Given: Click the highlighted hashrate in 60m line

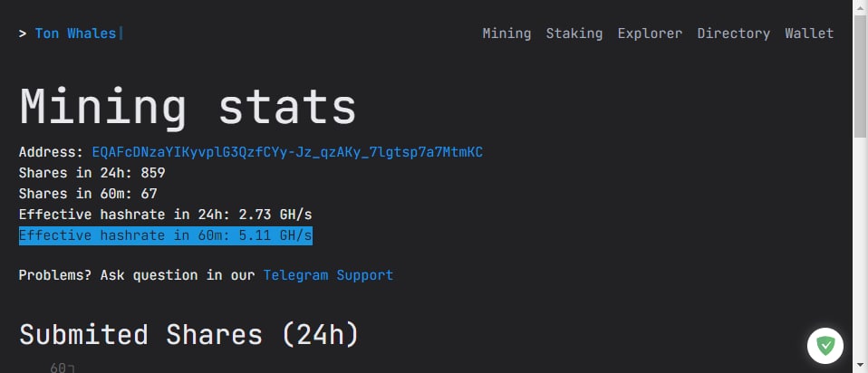Looking at the screenshot, I should (166, 236).
